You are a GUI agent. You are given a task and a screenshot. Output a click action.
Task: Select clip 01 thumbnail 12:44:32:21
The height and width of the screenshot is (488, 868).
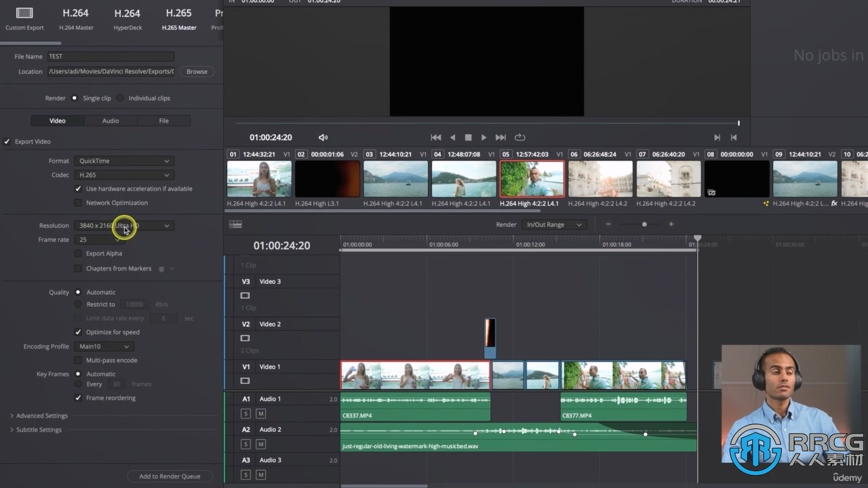[x=259, y=178]
